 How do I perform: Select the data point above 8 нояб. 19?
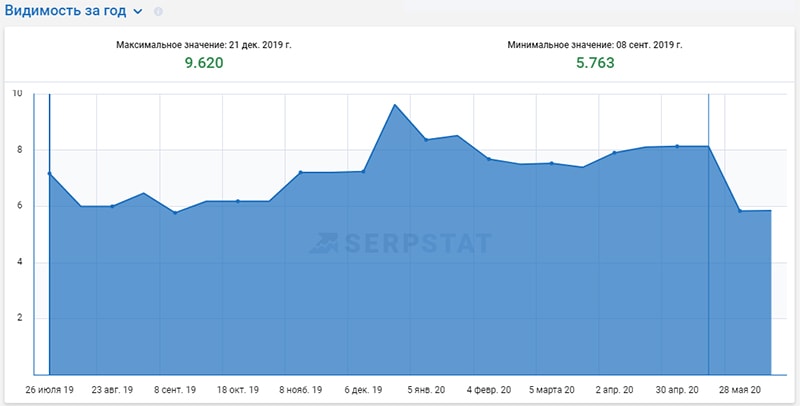(300, 172)
